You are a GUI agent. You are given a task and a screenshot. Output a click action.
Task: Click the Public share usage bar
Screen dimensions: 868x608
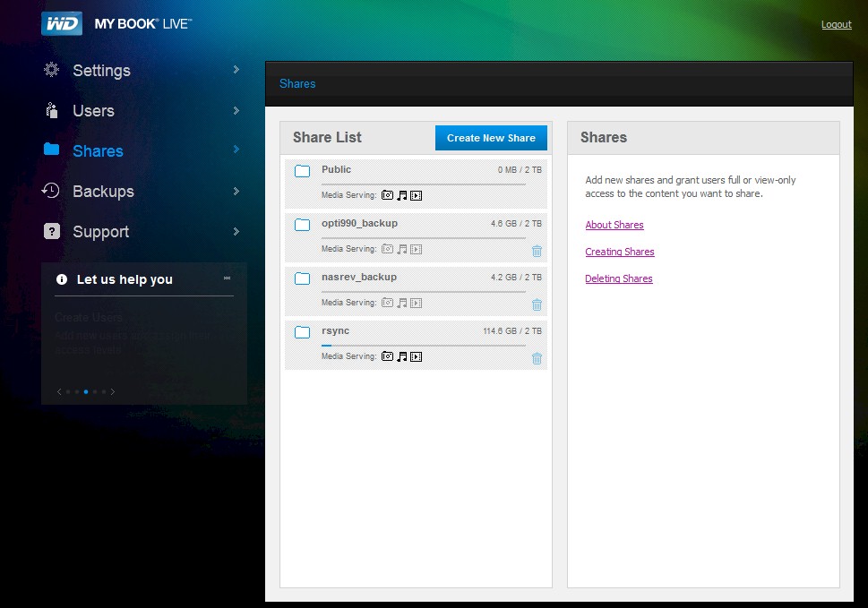424,184
